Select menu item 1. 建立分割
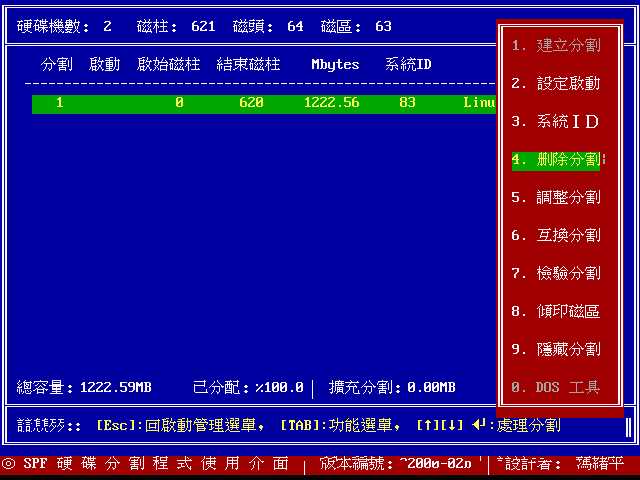 point(555,46)
